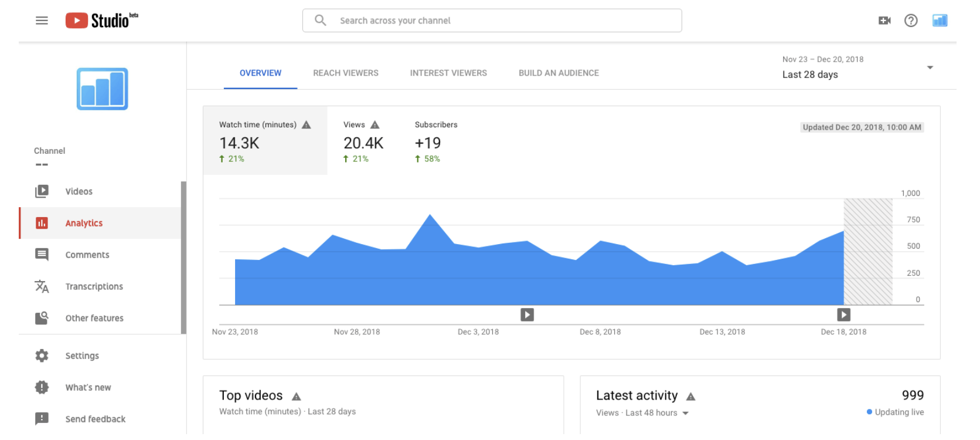Go to Transcriptions in sidebar

tap(94, 286)
